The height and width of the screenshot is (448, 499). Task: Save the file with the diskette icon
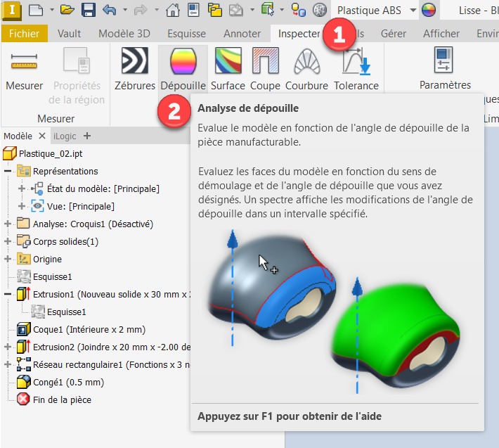coord(89,10)
